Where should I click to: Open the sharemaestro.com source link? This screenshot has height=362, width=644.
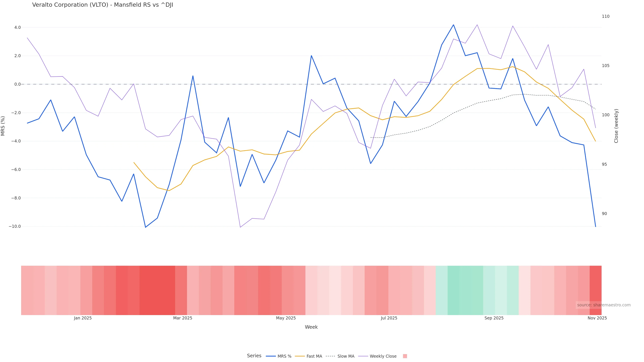604,305
